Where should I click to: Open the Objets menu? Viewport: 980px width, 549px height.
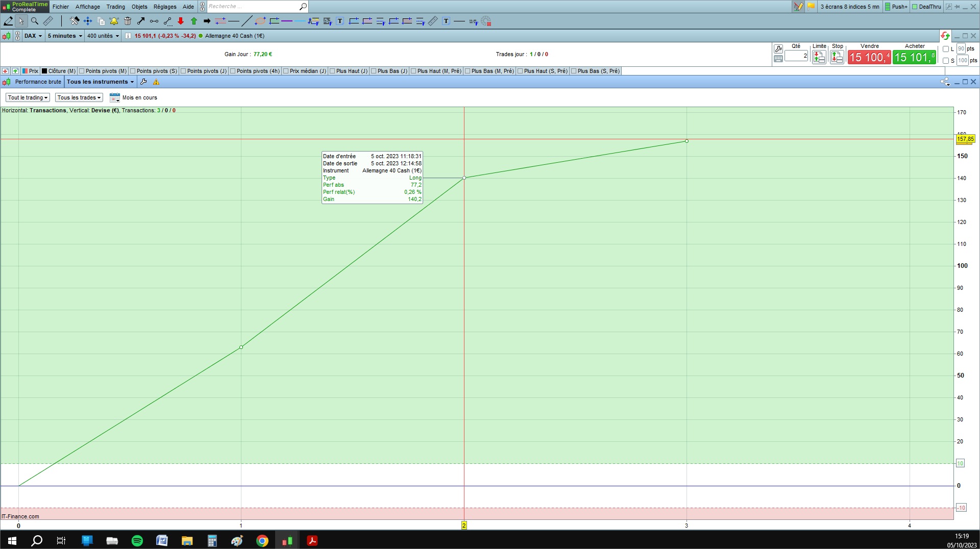click(x=139, y=7)
